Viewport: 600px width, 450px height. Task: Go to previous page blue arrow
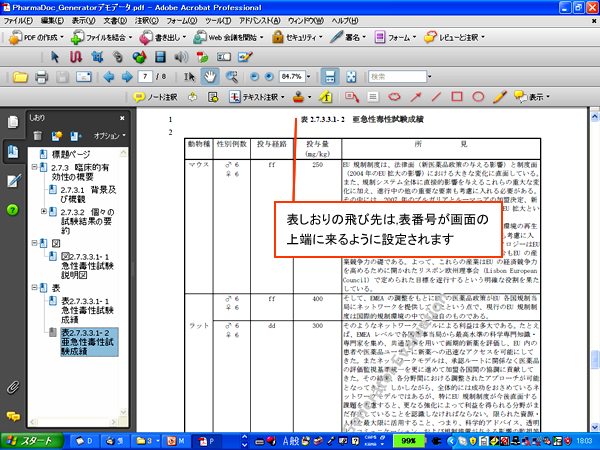click(x=109, y=77)
